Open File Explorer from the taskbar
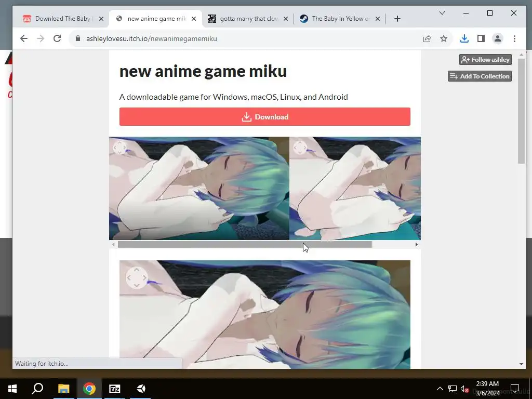The height and width of the screenshot is (399, 532). point(63,389)
